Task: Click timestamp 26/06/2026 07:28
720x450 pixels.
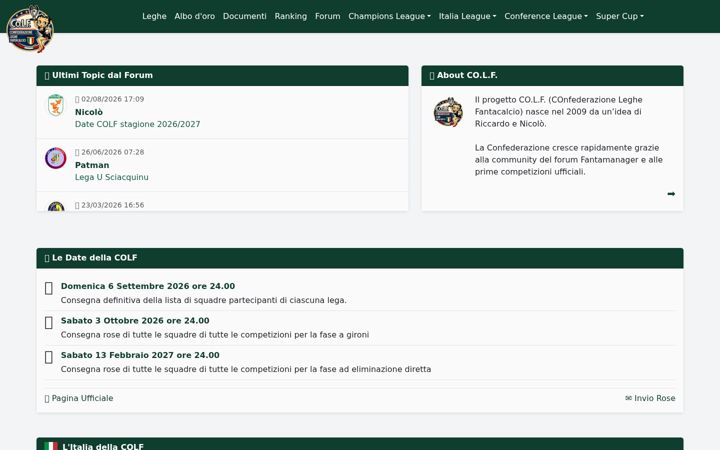Action: tap(110, 152)
